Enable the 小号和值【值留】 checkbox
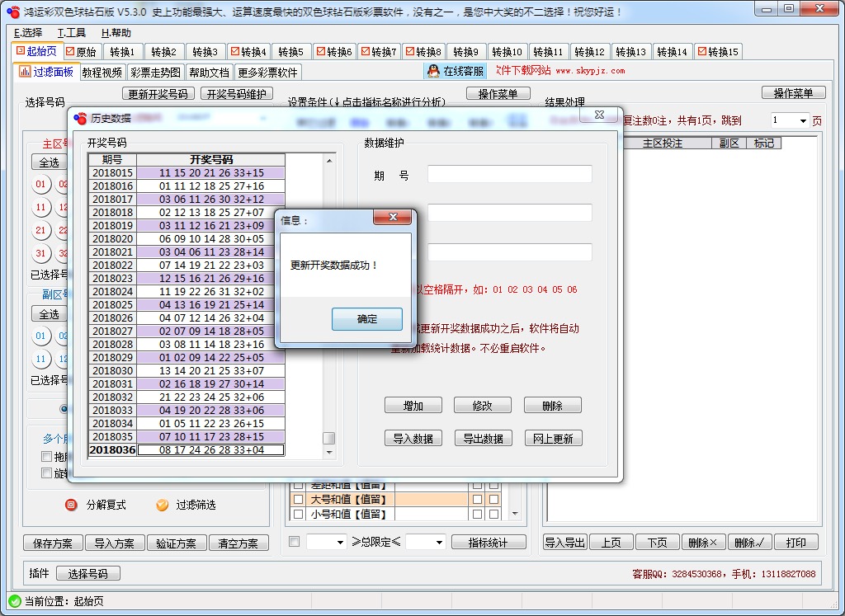The height and width of the screenshot is (616, 845). tap(296, 512)
